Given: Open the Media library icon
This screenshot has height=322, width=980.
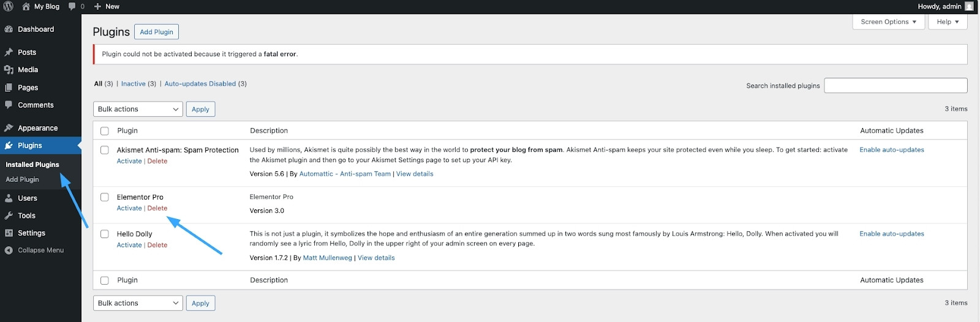Looking at the screenshot, I should (9, 70).
